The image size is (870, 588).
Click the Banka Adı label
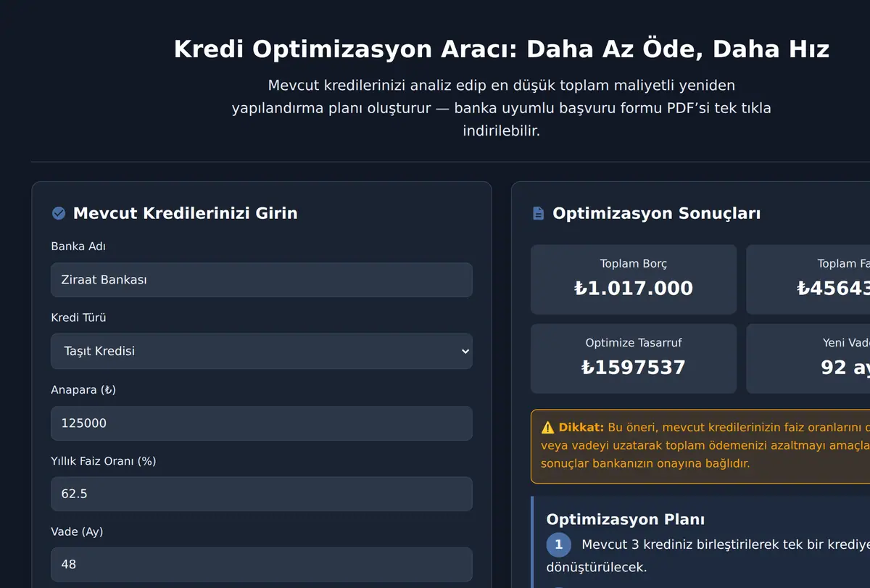point(78,247)
